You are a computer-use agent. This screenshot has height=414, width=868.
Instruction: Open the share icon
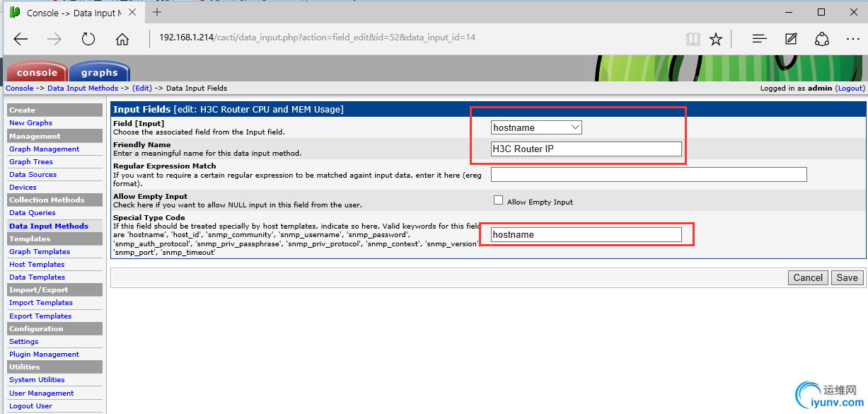coord(822,39)
